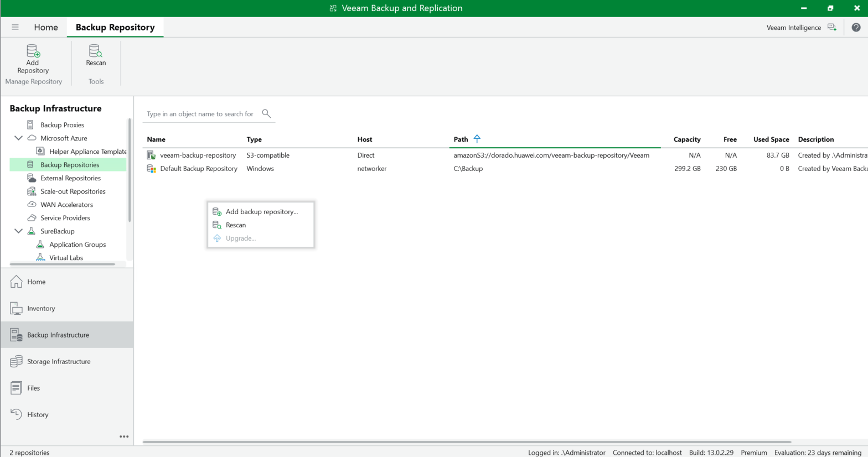Toggle sort arrow on Path column
868x457 pixels.
477,139
